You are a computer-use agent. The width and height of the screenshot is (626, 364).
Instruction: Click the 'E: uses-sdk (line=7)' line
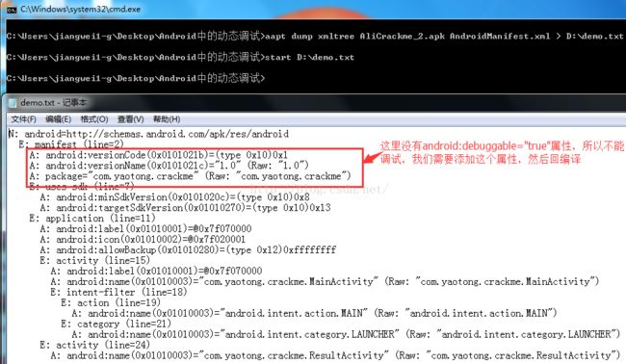tap(82, 187)
